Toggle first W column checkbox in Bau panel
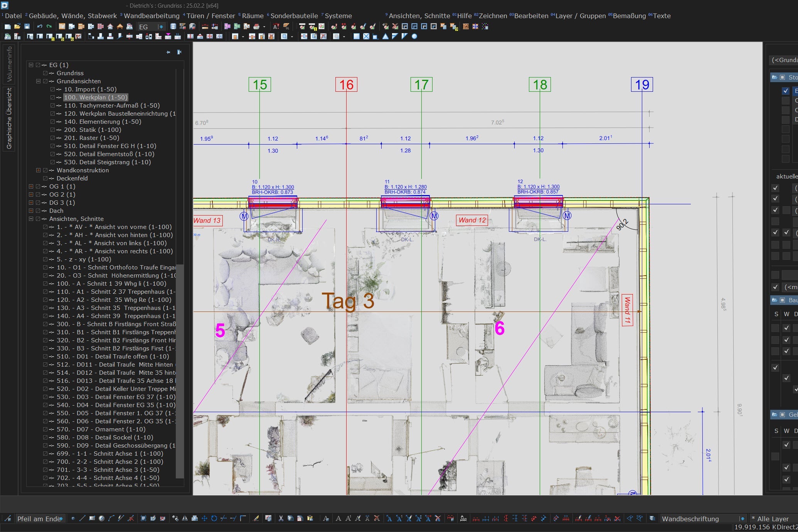This screenshot has width=798, height=532. click(x=786, y=328)
